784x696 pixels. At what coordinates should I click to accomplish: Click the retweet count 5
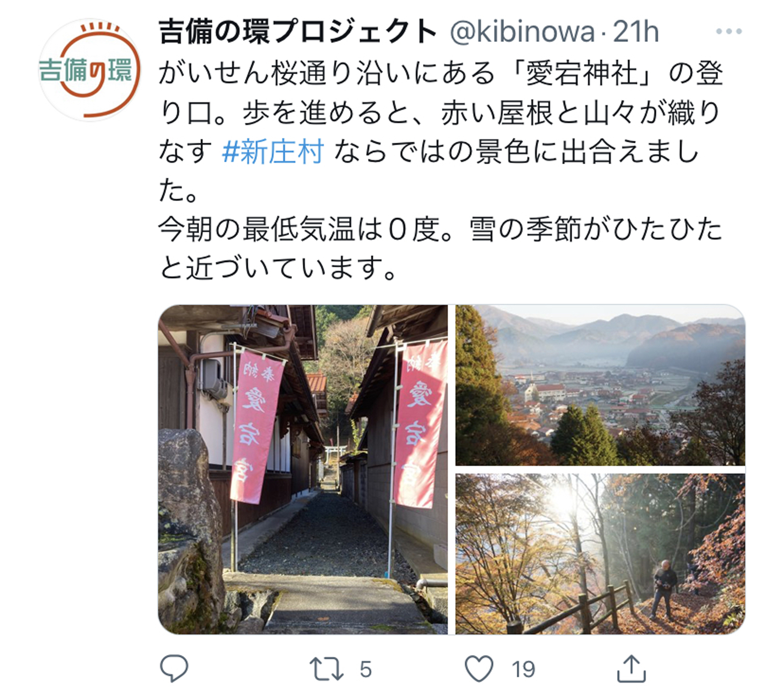coord(365,669)
